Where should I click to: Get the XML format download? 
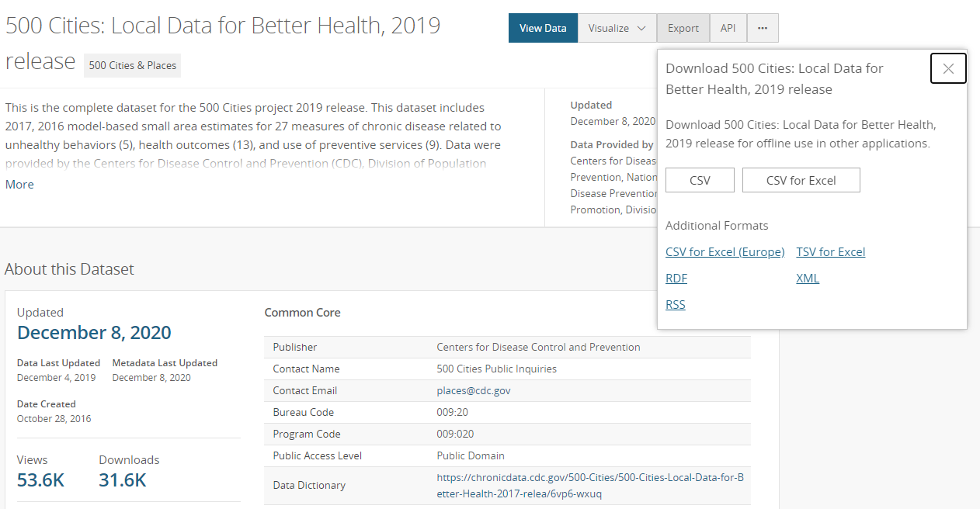[x=808, y=279]
